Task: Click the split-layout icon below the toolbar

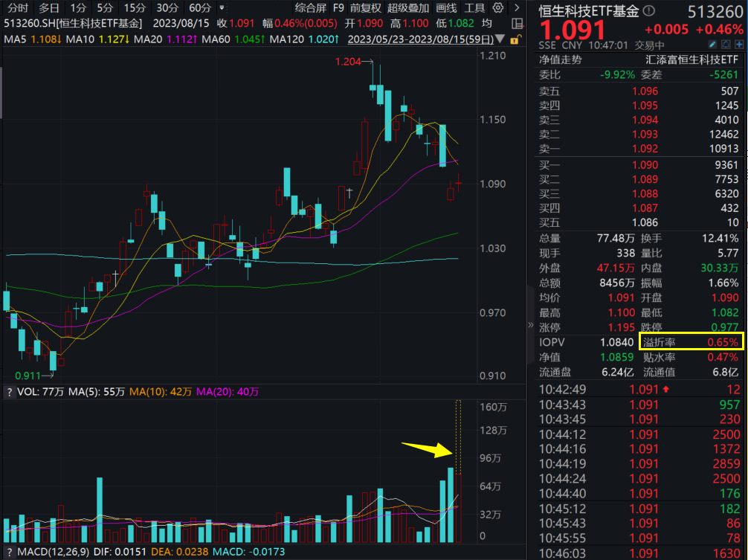Action: [x=517, y=22]
